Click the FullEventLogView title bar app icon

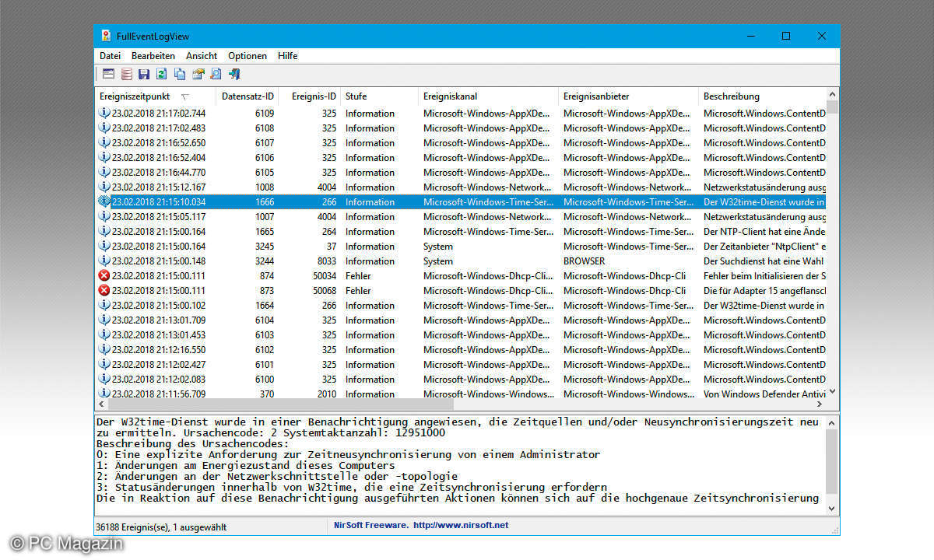[x=106, y=36]
